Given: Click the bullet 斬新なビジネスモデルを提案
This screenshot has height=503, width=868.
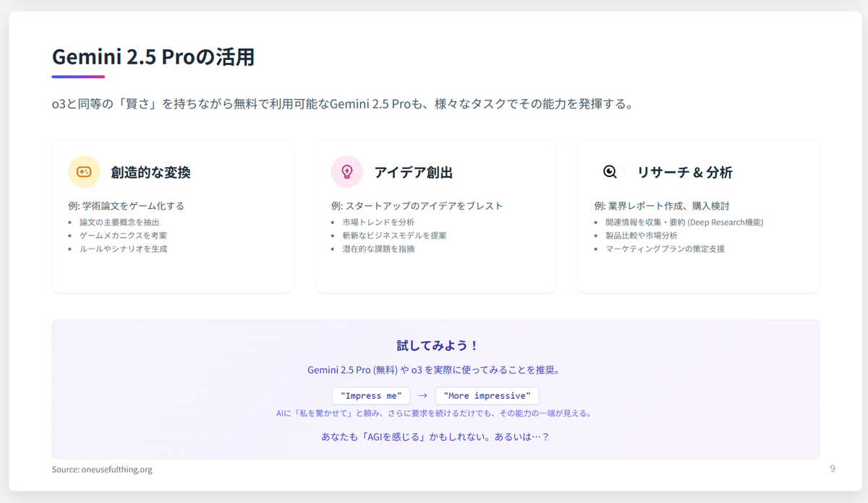Looking at the screenshot, I should coord(395,236).
